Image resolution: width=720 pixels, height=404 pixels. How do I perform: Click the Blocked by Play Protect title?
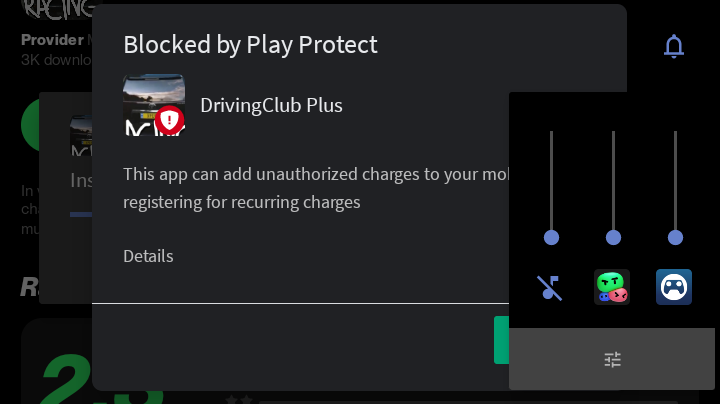coord(250,45)
